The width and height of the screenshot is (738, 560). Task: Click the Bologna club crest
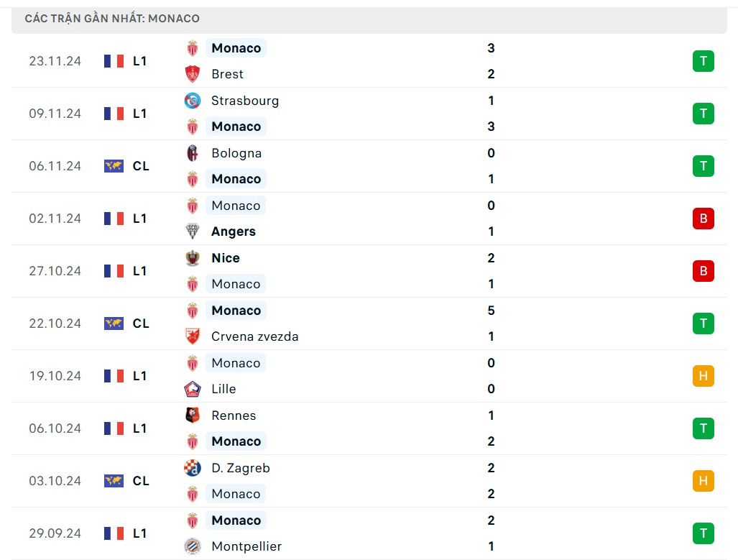pos(192,153)
